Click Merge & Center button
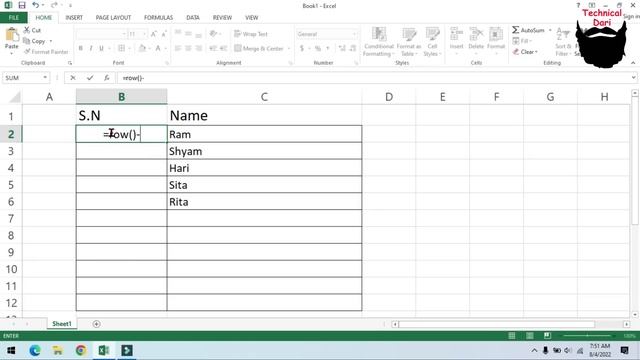This screenshot has width=640, height=360. coord(259,48)
